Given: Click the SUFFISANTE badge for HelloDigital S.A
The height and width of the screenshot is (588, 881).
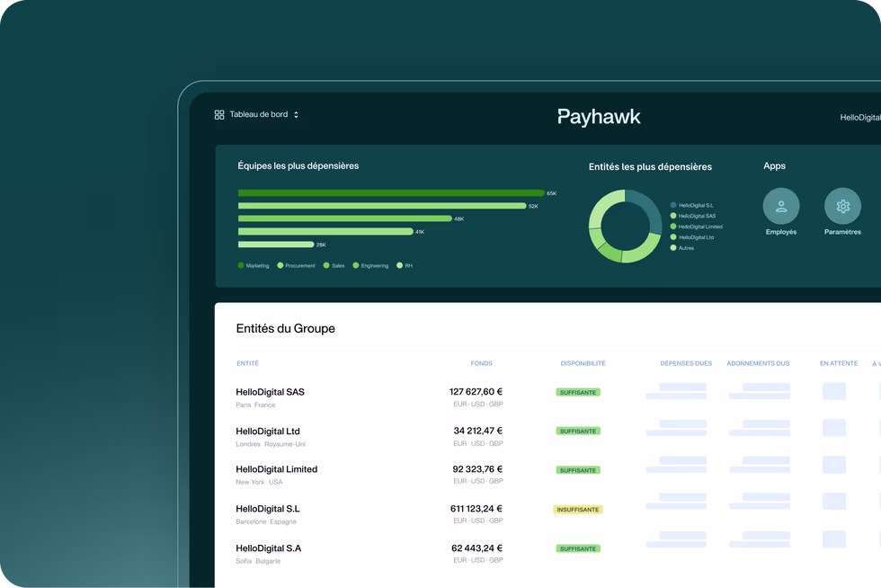Looking at the screenshot, I should pyautogui.click(x=578, y=548).
